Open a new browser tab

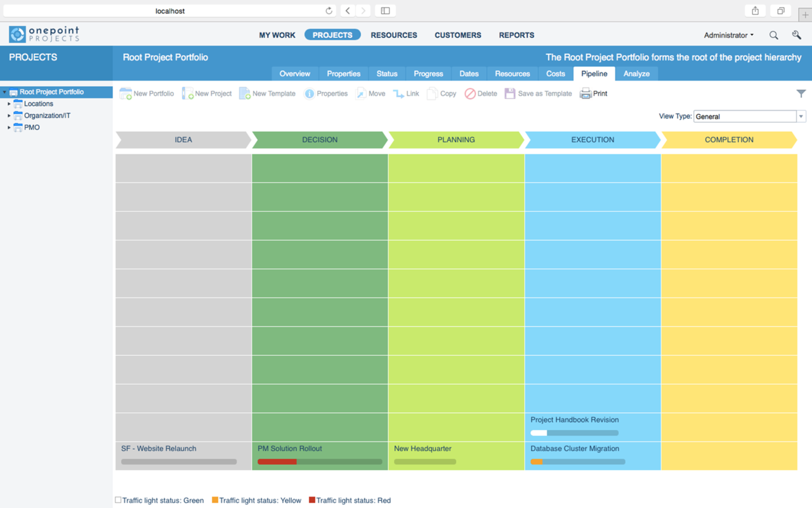click(x=805, y=15)
